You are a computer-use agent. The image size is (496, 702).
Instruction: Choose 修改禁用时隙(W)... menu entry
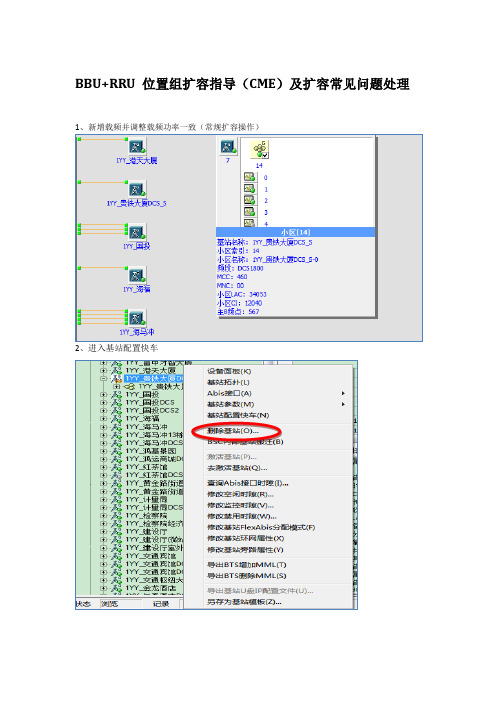point(241,516)
